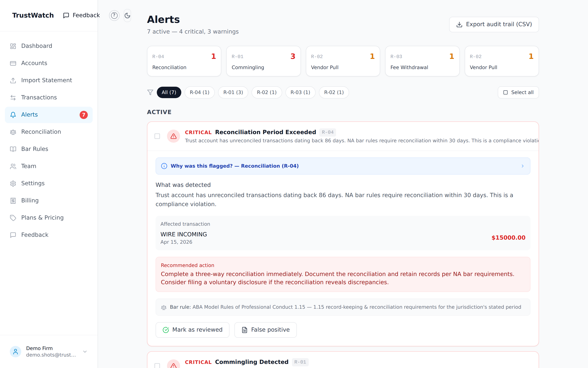Click the document icon on False positive
This screenshot has width=588, height=368.
(245, 330)
